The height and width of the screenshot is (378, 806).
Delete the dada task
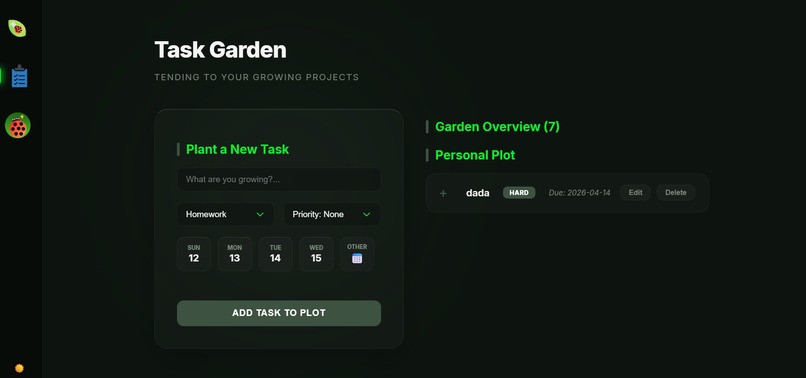pos(676,193)
